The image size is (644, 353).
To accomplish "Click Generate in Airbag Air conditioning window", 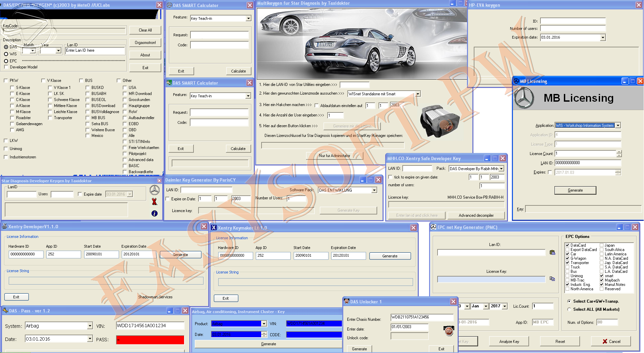I will click(269, 344).
